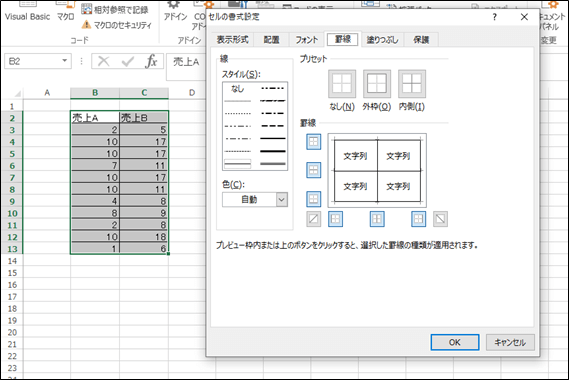569x380 pixels.
Task: Select the 罫線 tab
Action: click(343, 39)
